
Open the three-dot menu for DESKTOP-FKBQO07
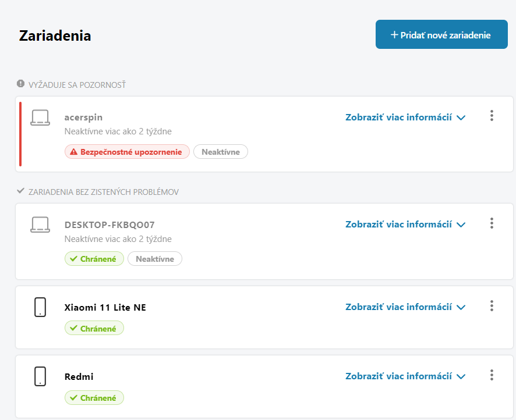point(492,223)
